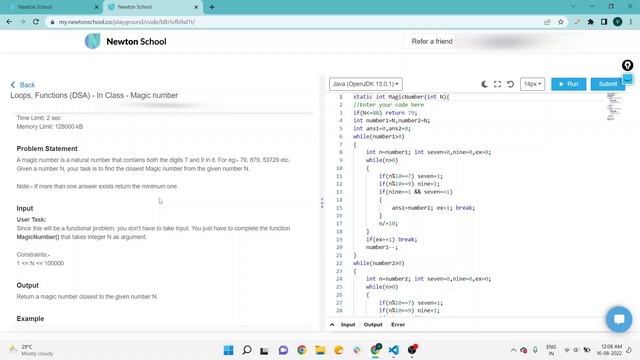The width and height of the screenshot is (640, 360).
Task: Open the clock showing 12:08 AM
Action: point(609,350)
